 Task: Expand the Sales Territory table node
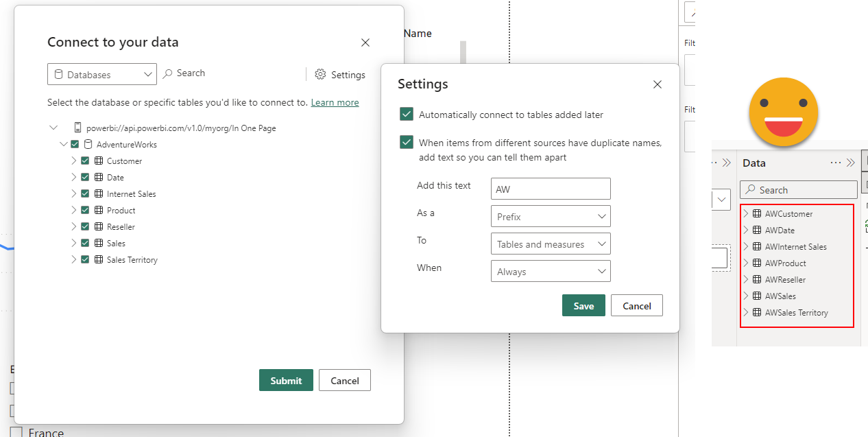(74, 260)
